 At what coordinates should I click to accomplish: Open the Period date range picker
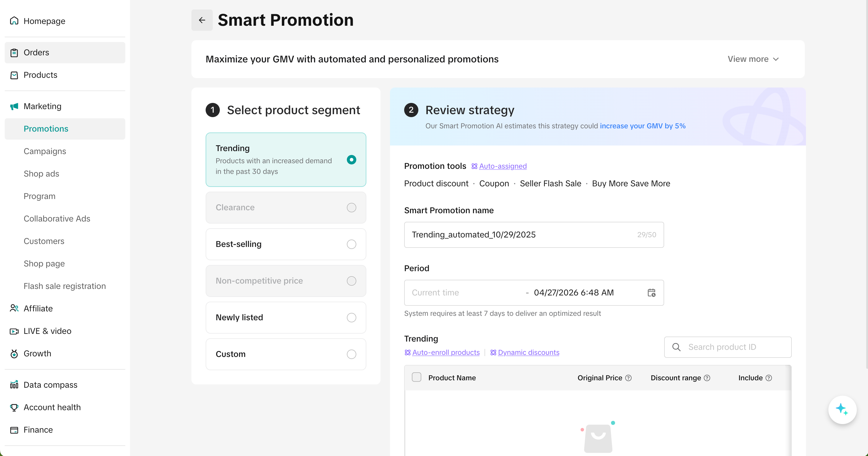point(533,292)
